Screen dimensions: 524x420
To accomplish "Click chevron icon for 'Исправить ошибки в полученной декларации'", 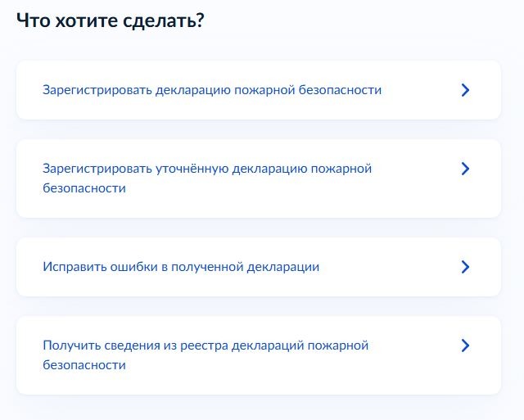I will 465,267.
